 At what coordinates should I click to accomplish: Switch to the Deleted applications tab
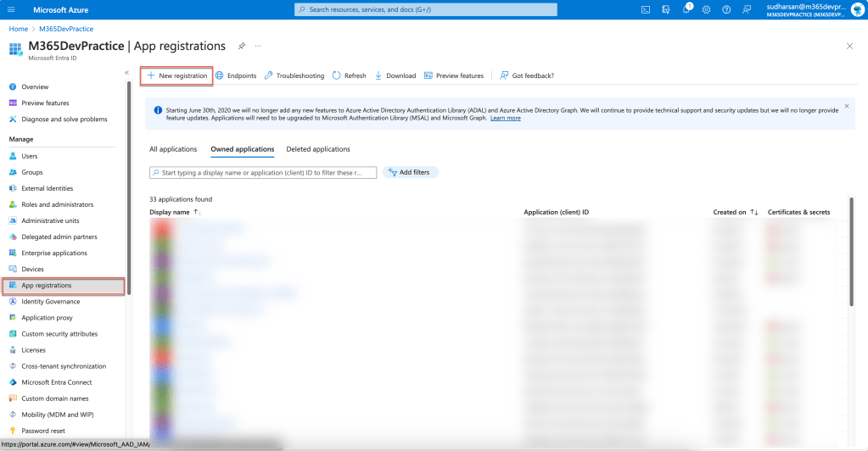pyautogui.click(x=318, y=149)
